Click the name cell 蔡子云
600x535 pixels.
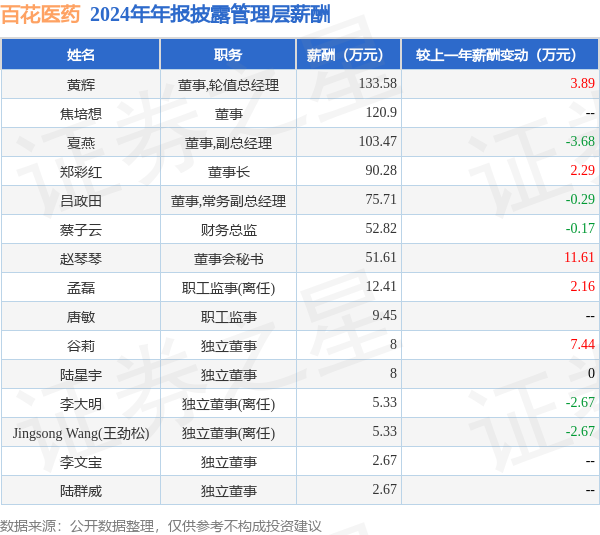[x=81, y=230]
